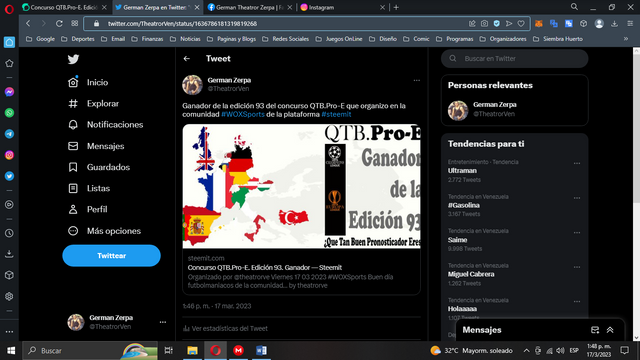Go to Inicio in Twitter navigation

[88, 82]
